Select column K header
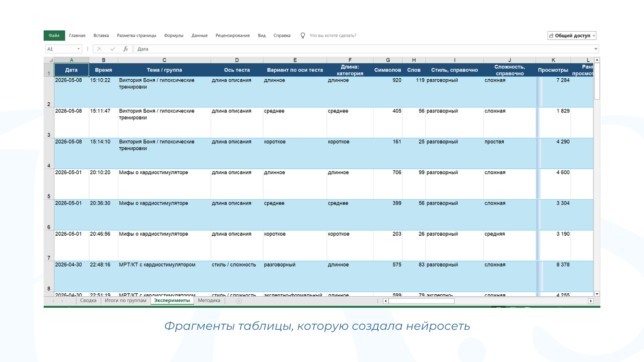This screenshot has height=362, width=644. pyautogui.click(x=553, y=60)
